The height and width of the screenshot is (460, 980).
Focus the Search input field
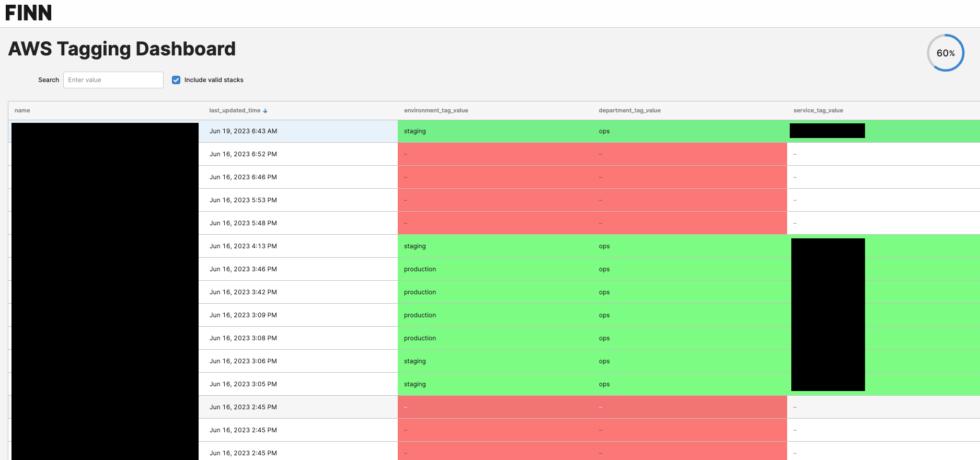(x=113, y=80)
